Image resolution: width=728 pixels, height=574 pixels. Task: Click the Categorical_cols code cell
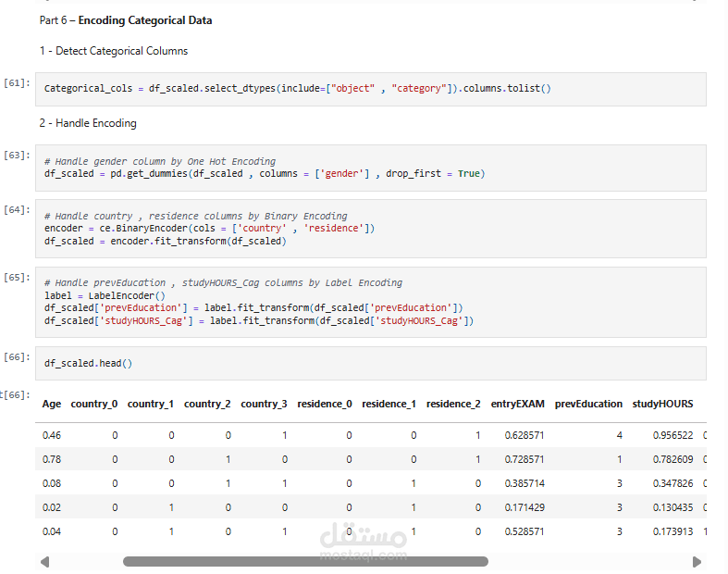tap(370, 89)
